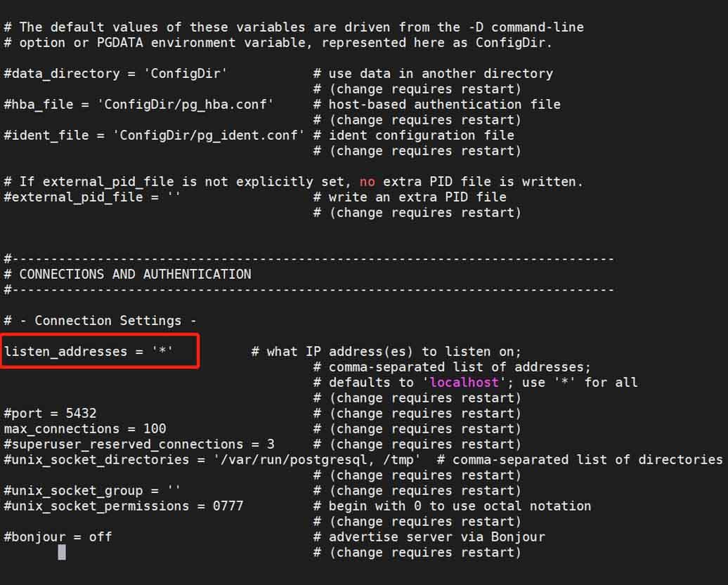The height and width of the screenshot is (585, 728).
Task: Click the #hba_file pg_hba.conf line
Action: [x=139, y=105]
